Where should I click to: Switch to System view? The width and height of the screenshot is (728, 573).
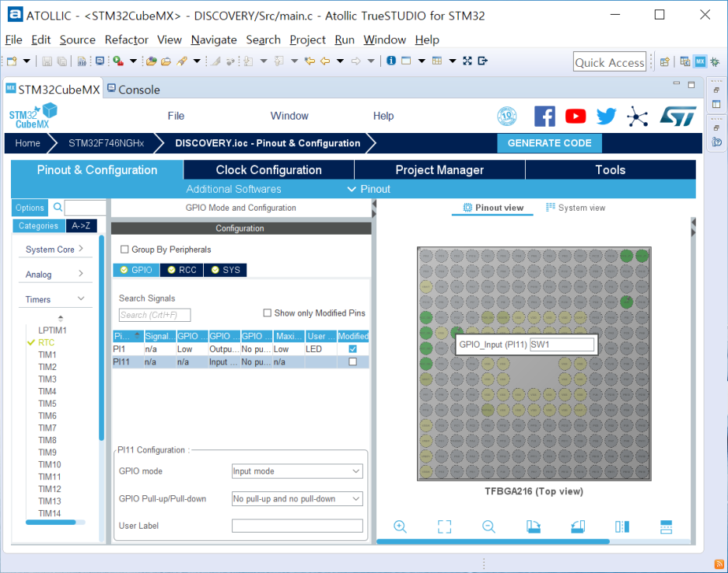(x=576, y=208)
